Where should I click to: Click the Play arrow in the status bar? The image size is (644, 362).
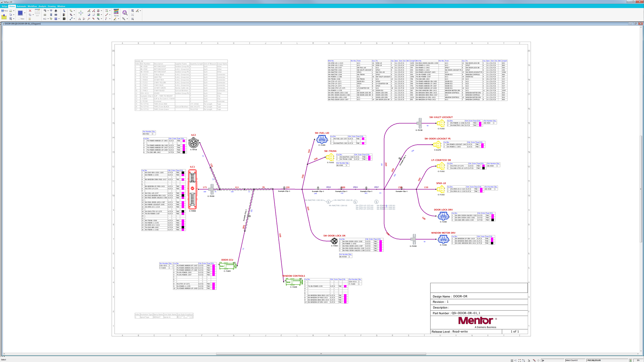tap(543, 360)
